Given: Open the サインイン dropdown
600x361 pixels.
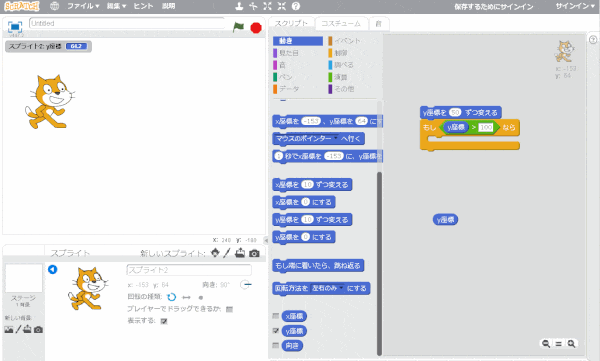Looking at the screenshot, I should coord(575,6).
